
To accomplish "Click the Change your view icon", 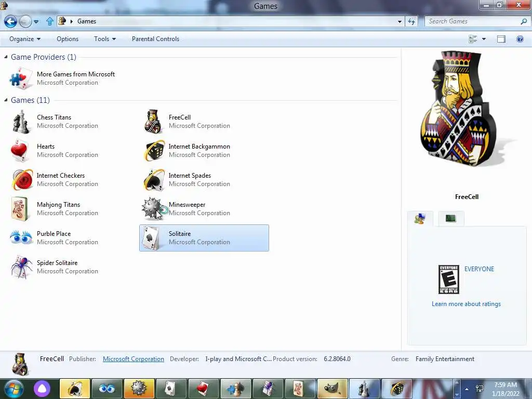I will click(473, 39).
